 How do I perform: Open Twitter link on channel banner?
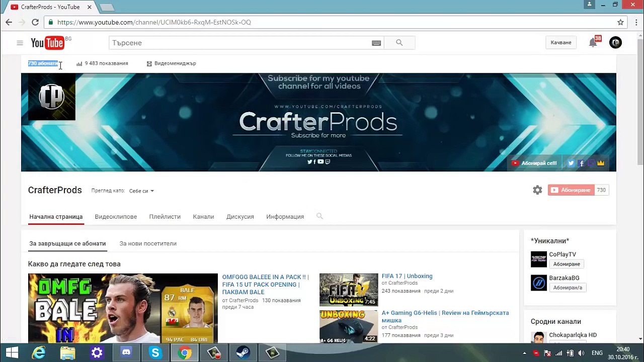571,163
